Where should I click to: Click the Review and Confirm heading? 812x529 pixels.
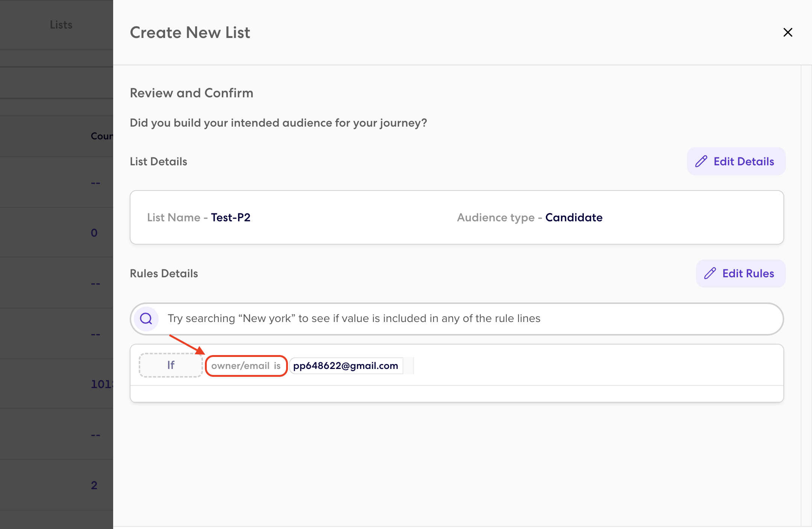click(192, 93)
